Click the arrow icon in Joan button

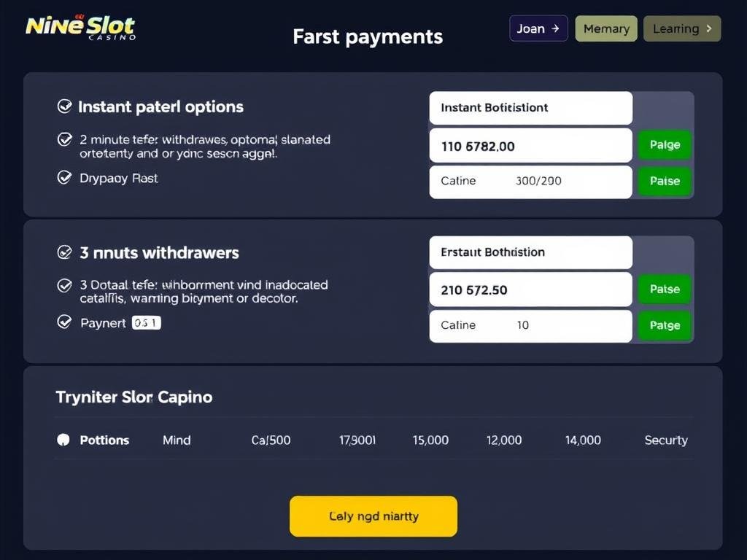click(556, 28)
